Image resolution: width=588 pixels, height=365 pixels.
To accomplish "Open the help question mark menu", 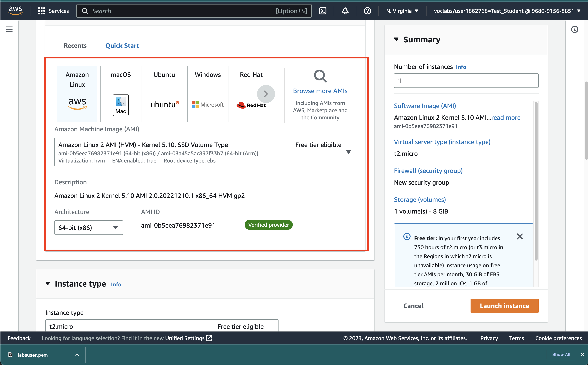I will 367,11.
